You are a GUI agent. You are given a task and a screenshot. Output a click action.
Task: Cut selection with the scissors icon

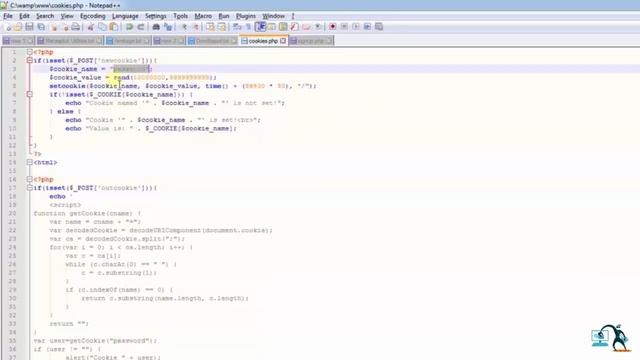(x=91, y=27)
